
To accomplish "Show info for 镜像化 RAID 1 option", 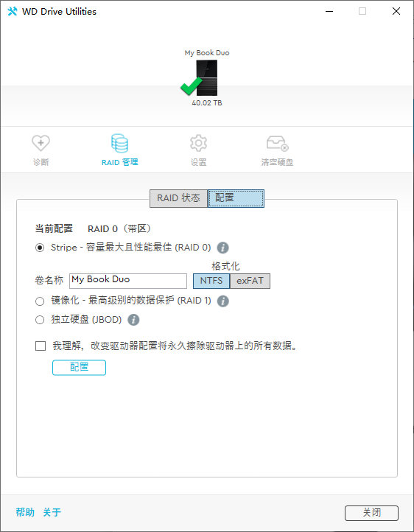I will (222, 301).
